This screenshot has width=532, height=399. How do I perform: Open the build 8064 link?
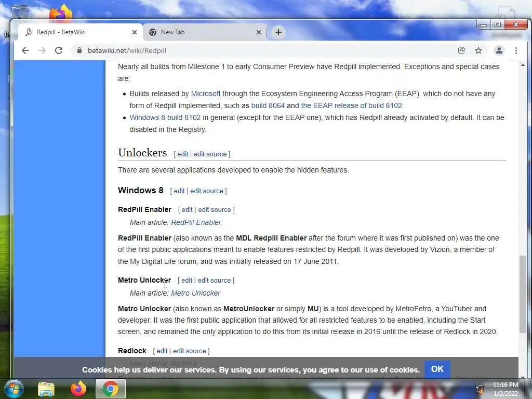pos(268,105)
